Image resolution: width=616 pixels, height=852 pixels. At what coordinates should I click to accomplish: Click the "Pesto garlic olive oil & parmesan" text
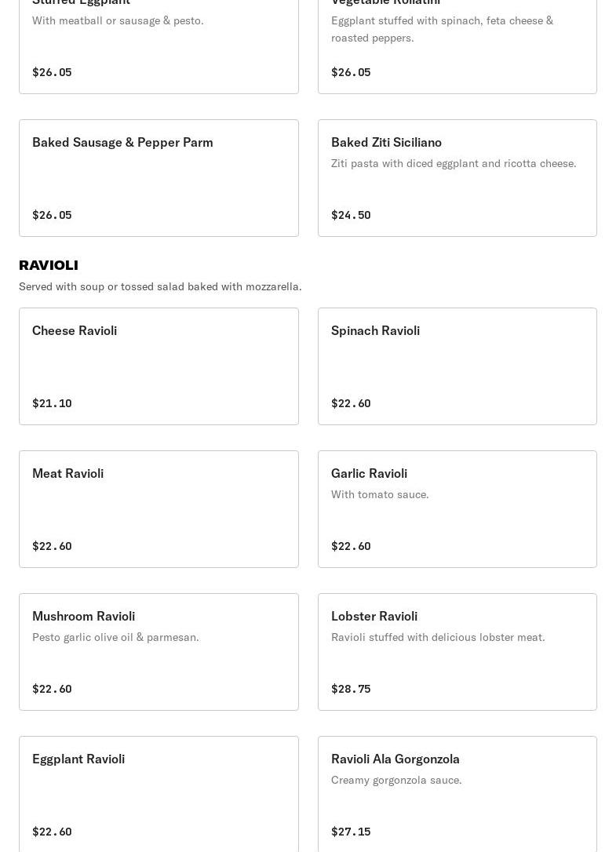115,637
